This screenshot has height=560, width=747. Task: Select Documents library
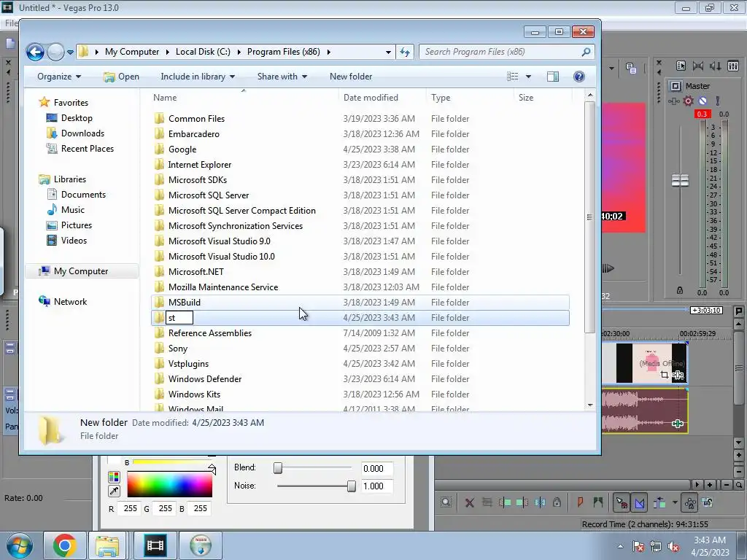pyautogui.click(x=83, y=194)
